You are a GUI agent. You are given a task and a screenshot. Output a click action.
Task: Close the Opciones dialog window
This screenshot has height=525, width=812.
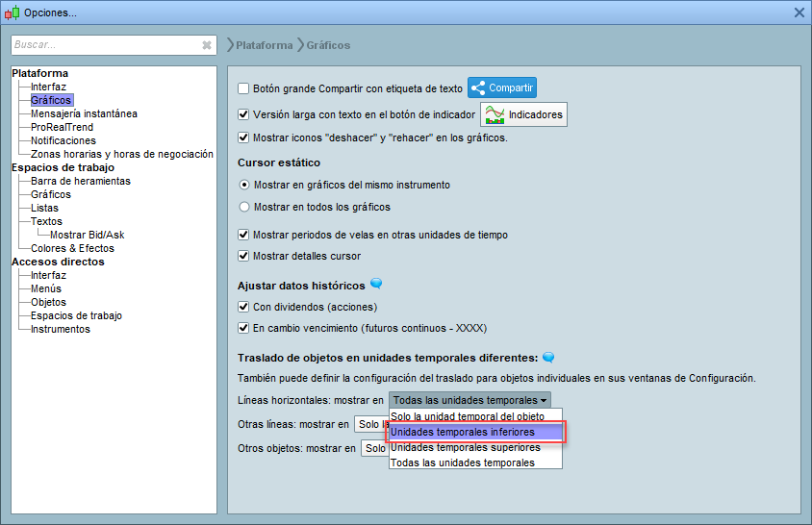[799, 12]
